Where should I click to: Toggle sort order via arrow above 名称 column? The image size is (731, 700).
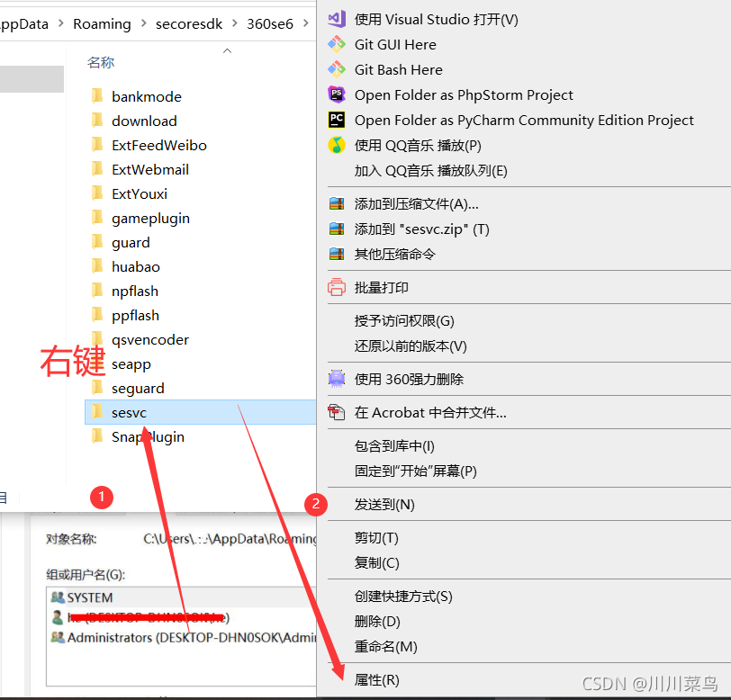point(228,50)
